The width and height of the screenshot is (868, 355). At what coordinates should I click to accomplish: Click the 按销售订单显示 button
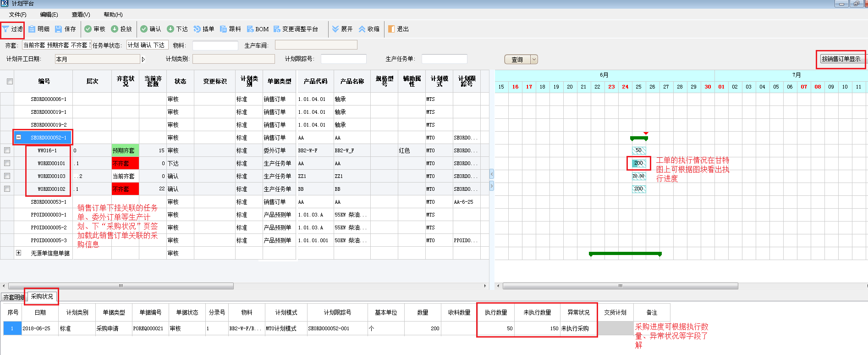click(x=841, y=59)
